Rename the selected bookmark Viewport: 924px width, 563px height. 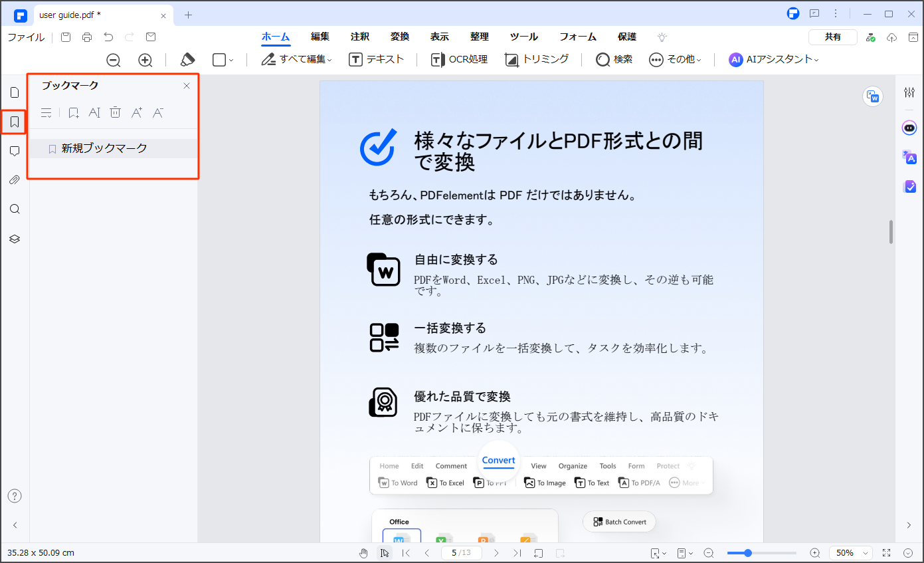[94, 112]
